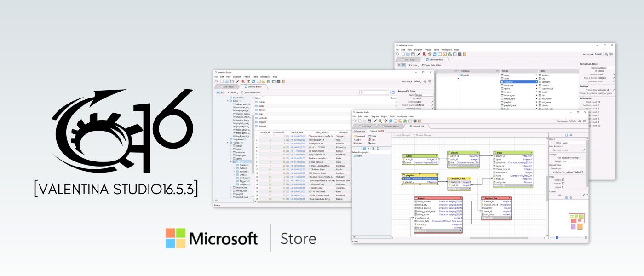Toggle the Nullable checkbox in the diagram properties
This screenshot has width=644, height=276.
(563, 180)
